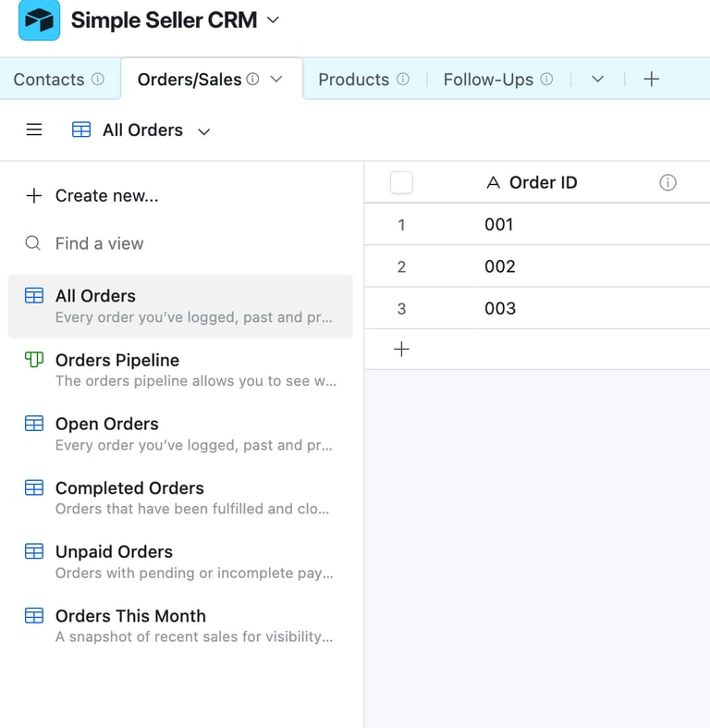Image resolution: width=710 pixels, height=728 pixels.
Task: Add a new table with plus icon
Action: click(651, 79)
